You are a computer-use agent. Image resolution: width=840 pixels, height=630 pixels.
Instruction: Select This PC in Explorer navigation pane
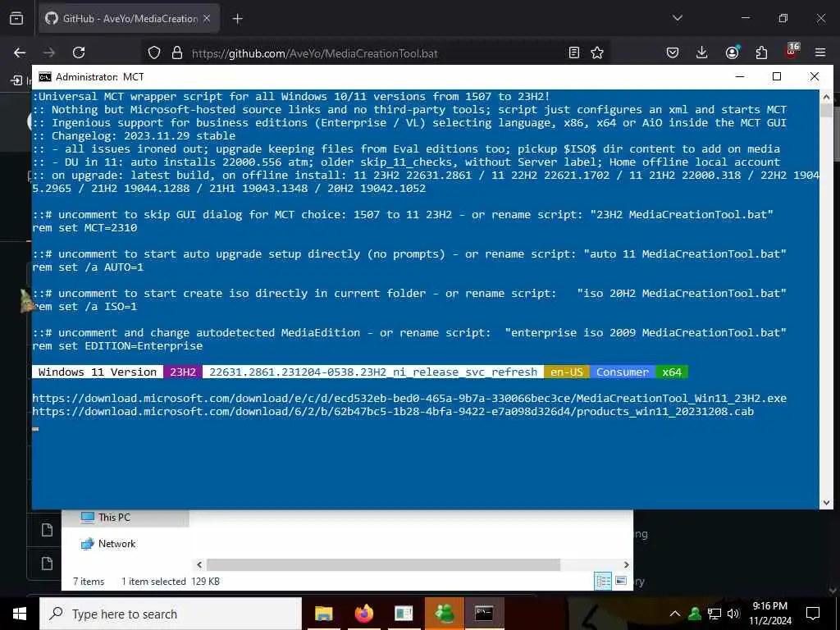tap(113, 518)
